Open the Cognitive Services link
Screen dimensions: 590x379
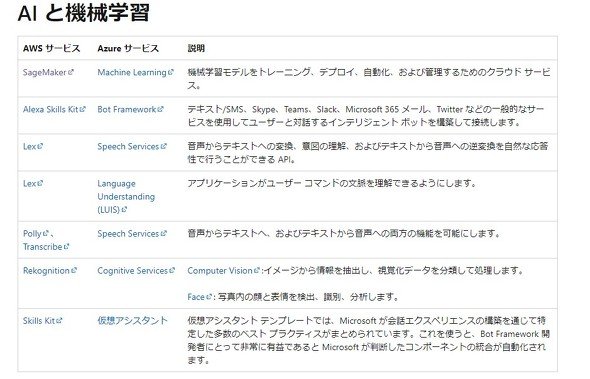point(136,271)
